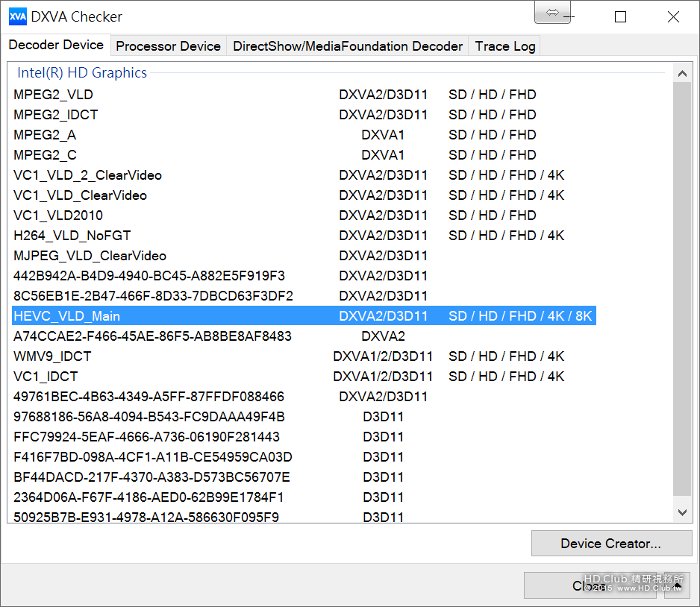
Task: Select the VC1_IDCT decoder row
Action: tap(304, 377)
